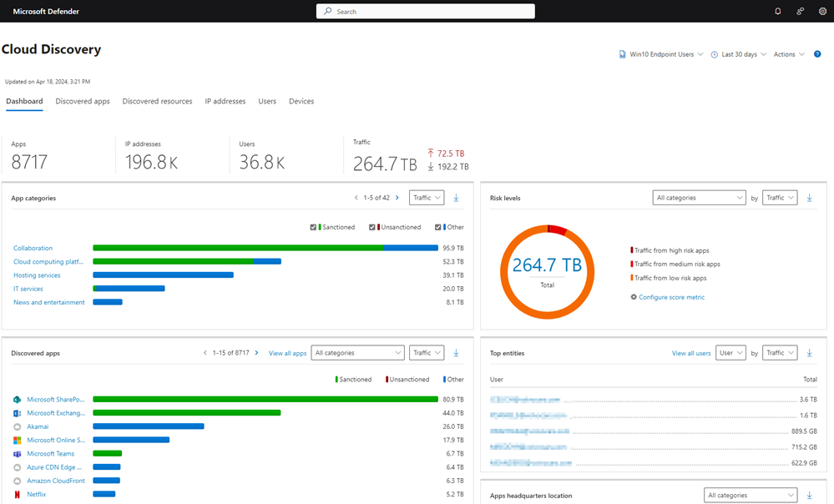Click the notifications bell icon
Image resolution: width=834 pixels, height=504 pixels.
coord(778,12)
